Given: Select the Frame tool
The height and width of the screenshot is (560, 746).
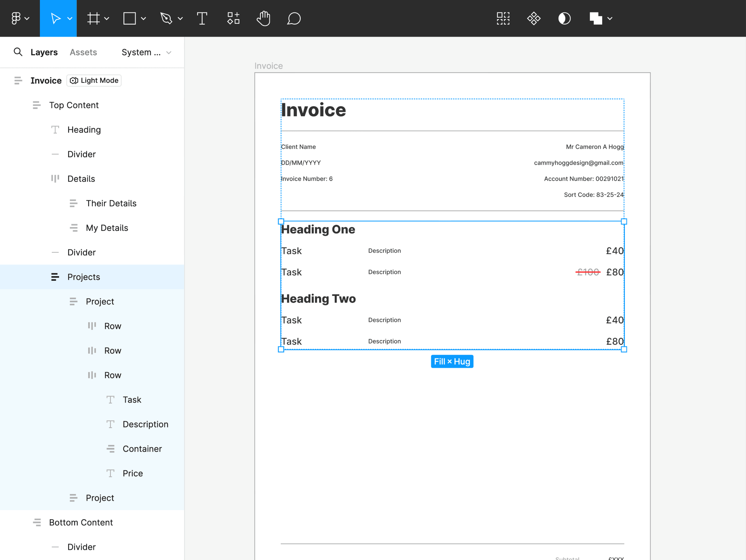Looking at the screenshot, I should pyautogui.click(x=93, y=18).
